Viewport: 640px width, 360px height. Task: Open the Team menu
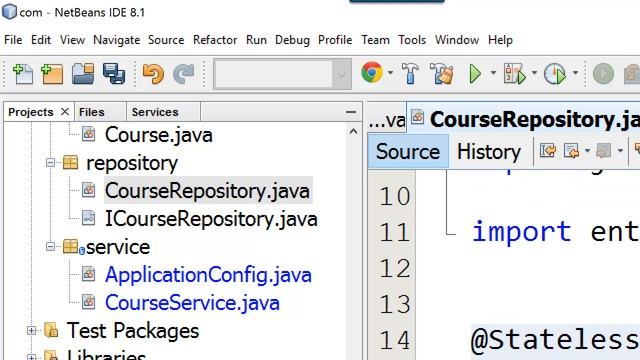click(375, 40)
